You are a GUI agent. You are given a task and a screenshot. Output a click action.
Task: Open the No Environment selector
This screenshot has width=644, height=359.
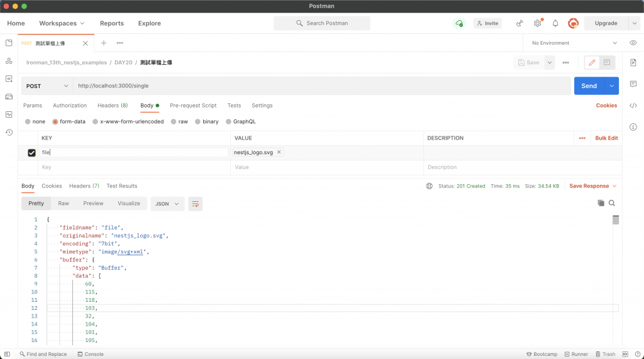(574, 43)
